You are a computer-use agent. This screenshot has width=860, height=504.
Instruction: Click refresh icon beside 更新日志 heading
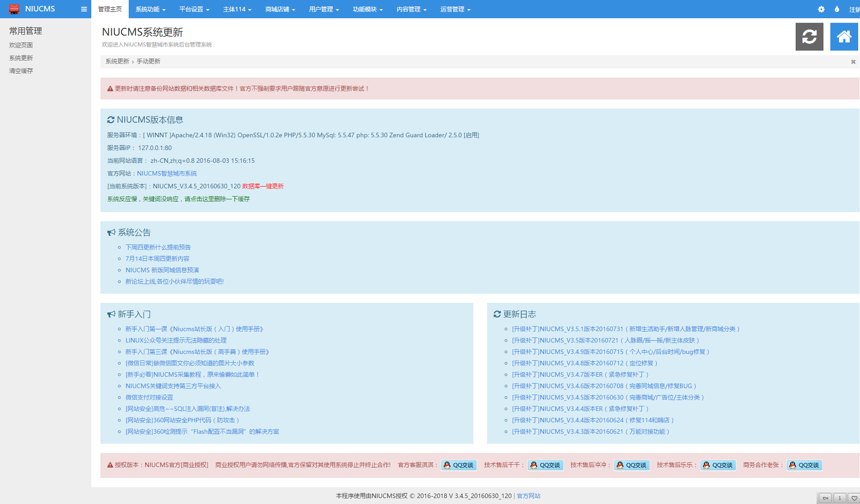497,314
